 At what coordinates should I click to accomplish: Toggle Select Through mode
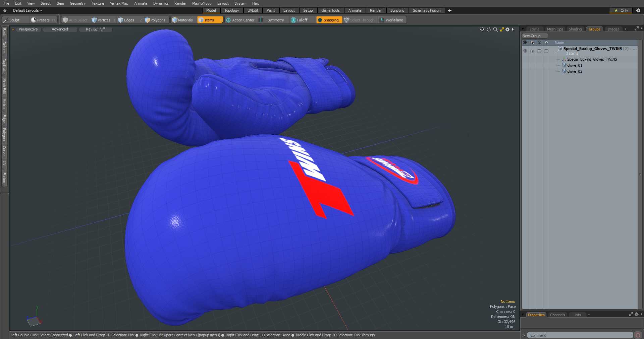click(360, 20)
